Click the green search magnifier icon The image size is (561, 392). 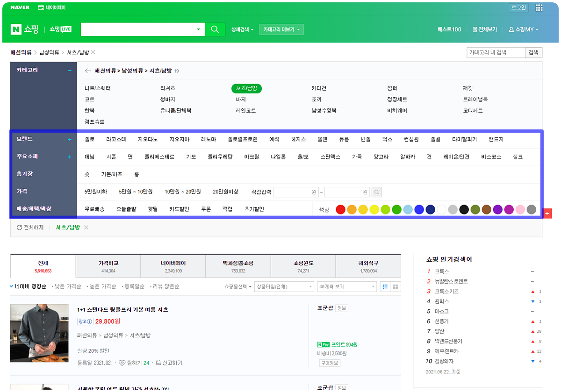[215, 29]
